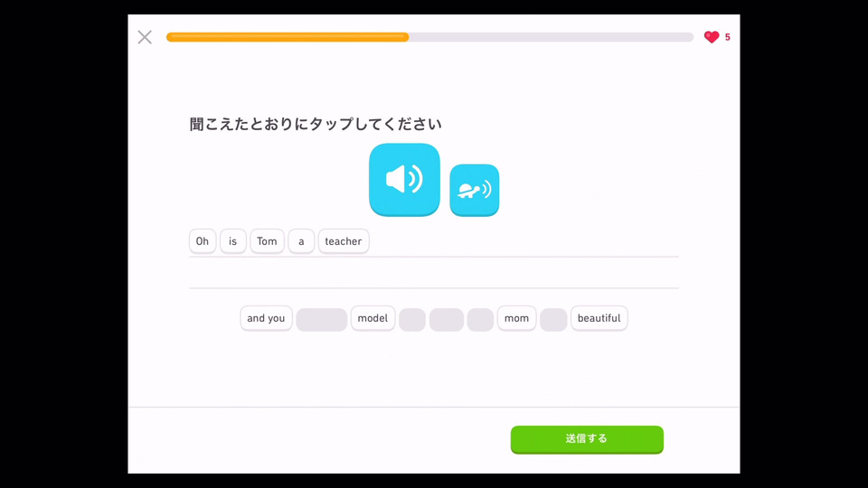Submit the answer with the green 送信する button

[x=587, y=439]
